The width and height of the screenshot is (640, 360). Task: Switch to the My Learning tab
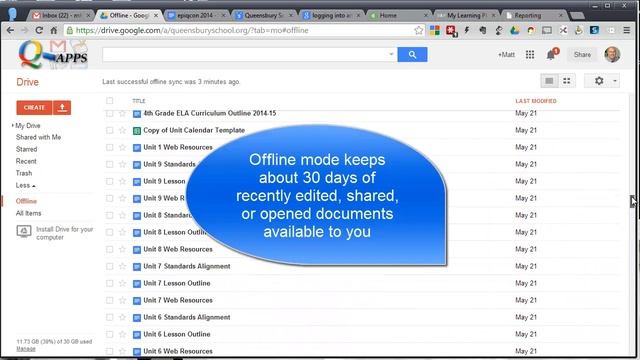click(466, 16)
